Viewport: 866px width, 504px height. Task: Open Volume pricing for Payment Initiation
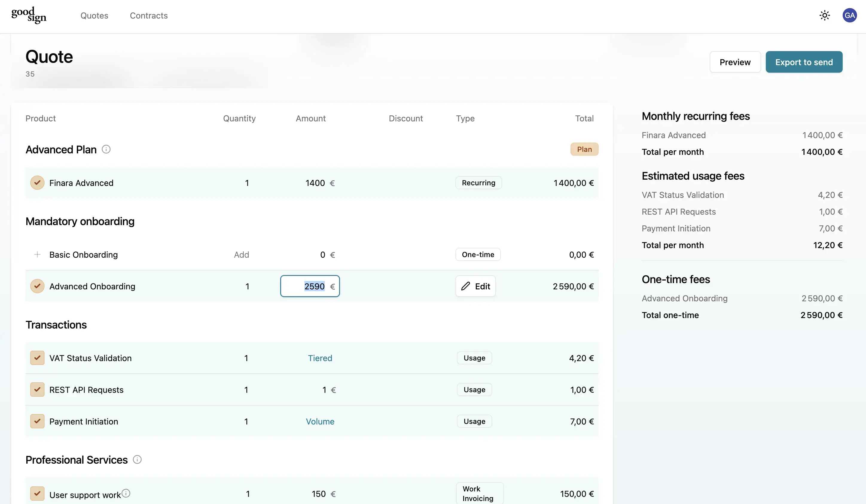(x=320, y=421)
